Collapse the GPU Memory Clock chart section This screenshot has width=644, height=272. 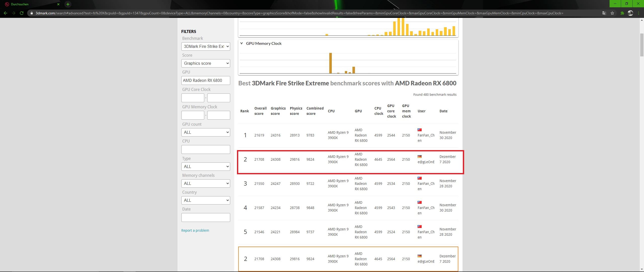pyautogui.click(x=242, y=43)
